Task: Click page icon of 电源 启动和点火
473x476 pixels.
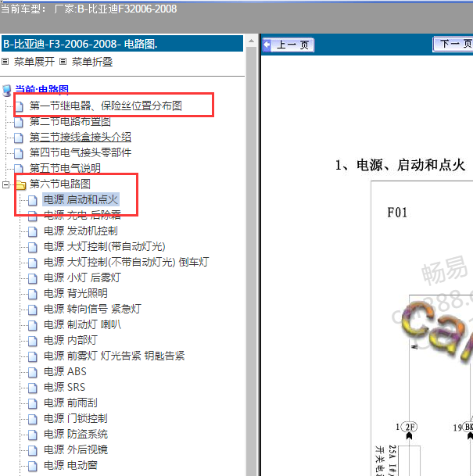Action: coord(33,200)
